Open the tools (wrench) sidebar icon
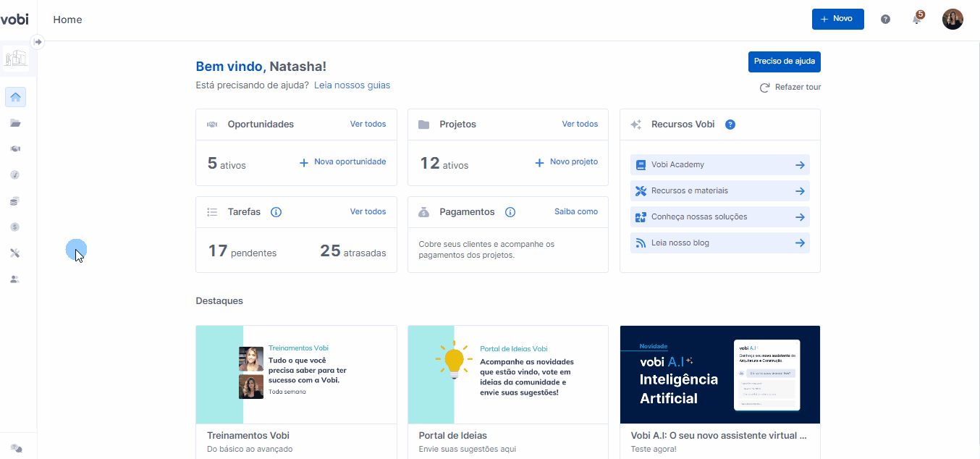980x459 pixels. pos(15,253)
